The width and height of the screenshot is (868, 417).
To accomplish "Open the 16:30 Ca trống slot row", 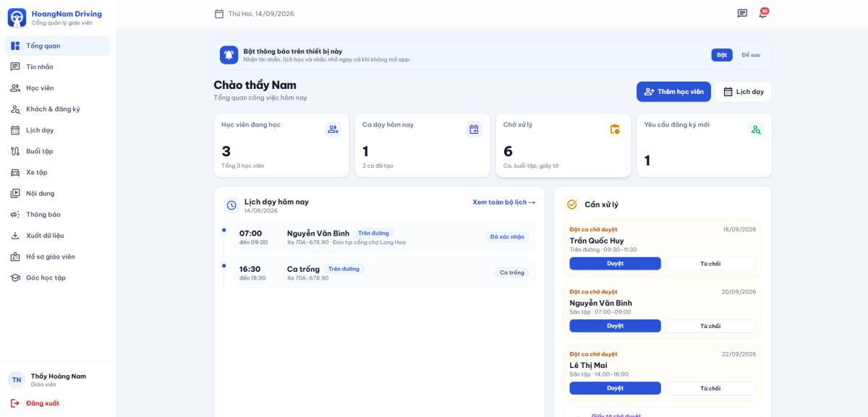I will pyautogui.click(x=384, y=273).
